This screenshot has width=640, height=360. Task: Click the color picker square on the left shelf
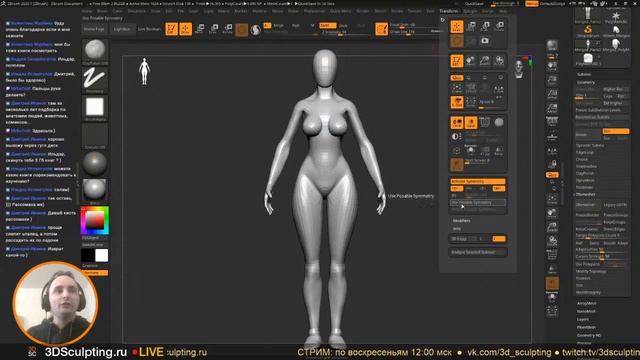[95, 220]
